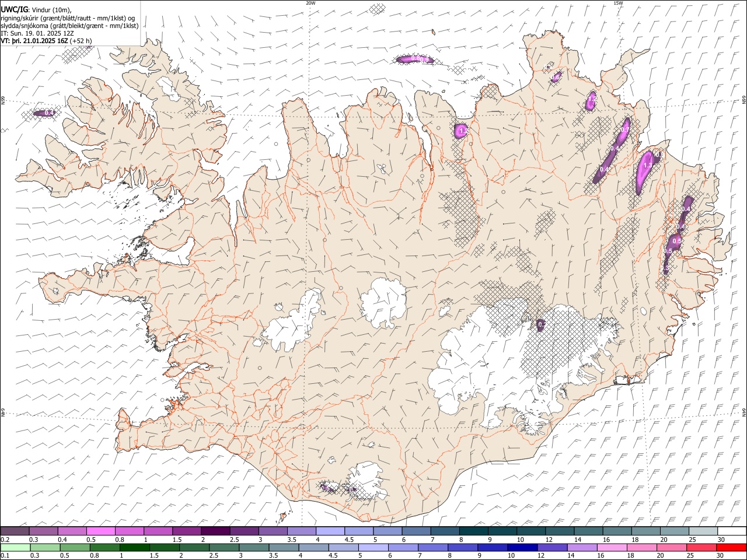
Task: Click the top legend swatch between 0.2 and 0.3
Action: [15, 531]
